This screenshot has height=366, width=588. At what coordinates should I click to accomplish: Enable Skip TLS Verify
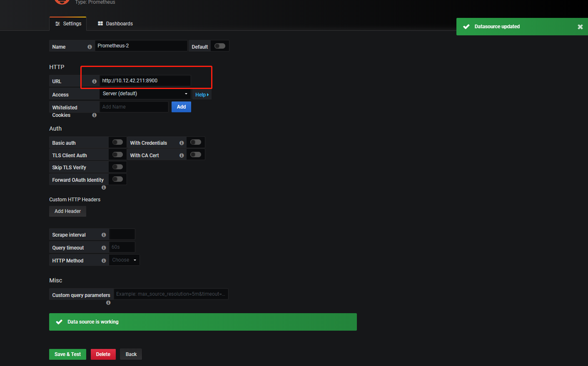[117, 167]
